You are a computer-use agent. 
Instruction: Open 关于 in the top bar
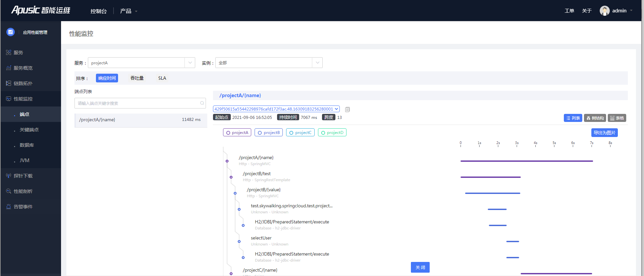coord(587,11)
